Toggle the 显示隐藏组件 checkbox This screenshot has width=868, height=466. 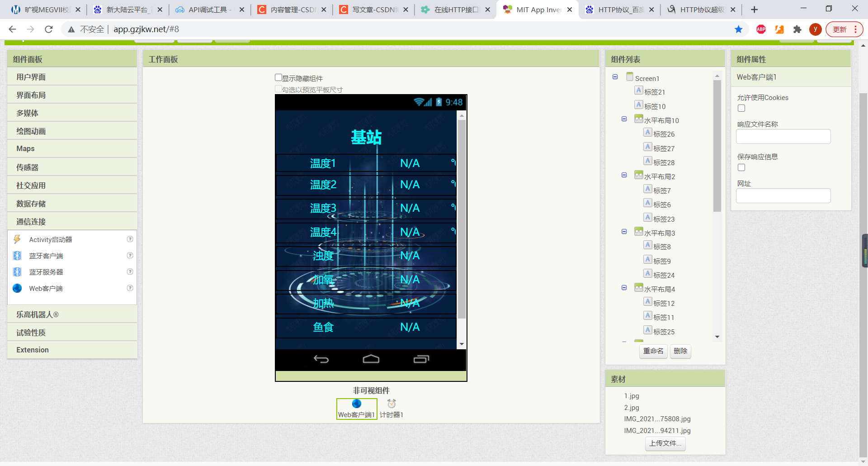tap(278, 78)
